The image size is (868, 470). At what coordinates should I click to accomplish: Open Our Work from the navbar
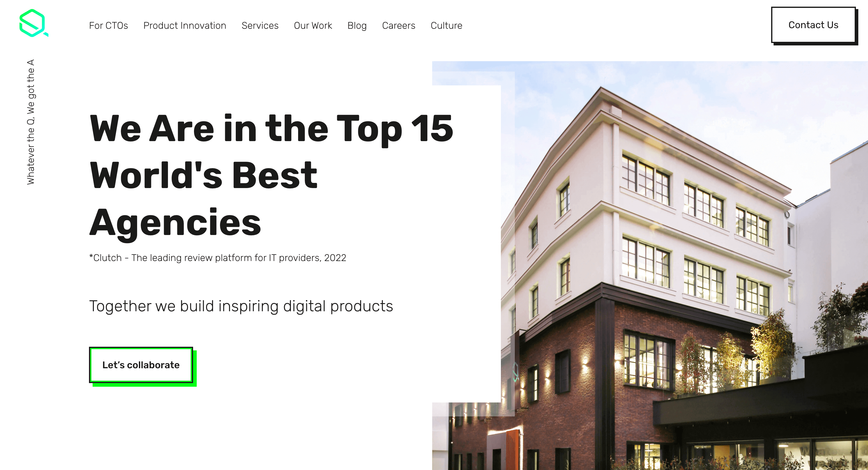(x=313, y=26)
